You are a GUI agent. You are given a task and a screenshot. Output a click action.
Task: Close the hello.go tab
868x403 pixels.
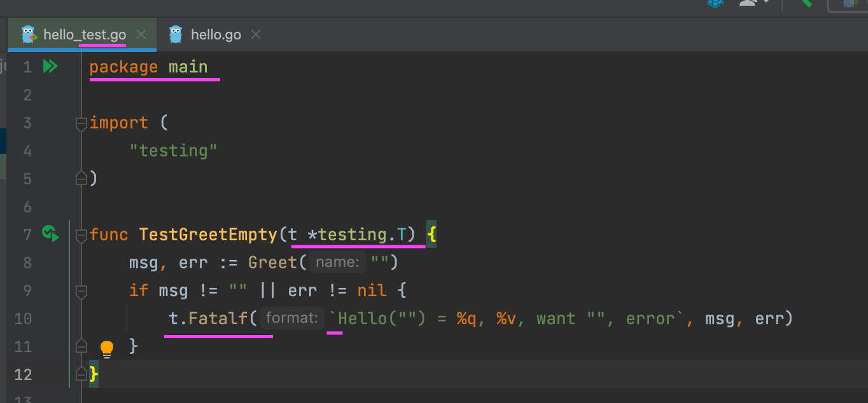click(x=255, y=34)
